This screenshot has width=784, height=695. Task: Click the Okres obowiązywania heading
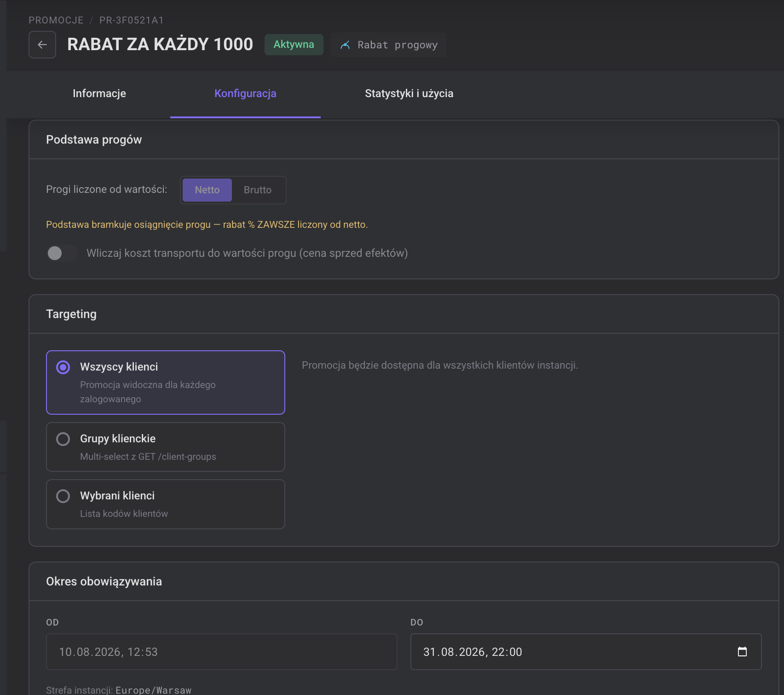[x=104, y=582]
